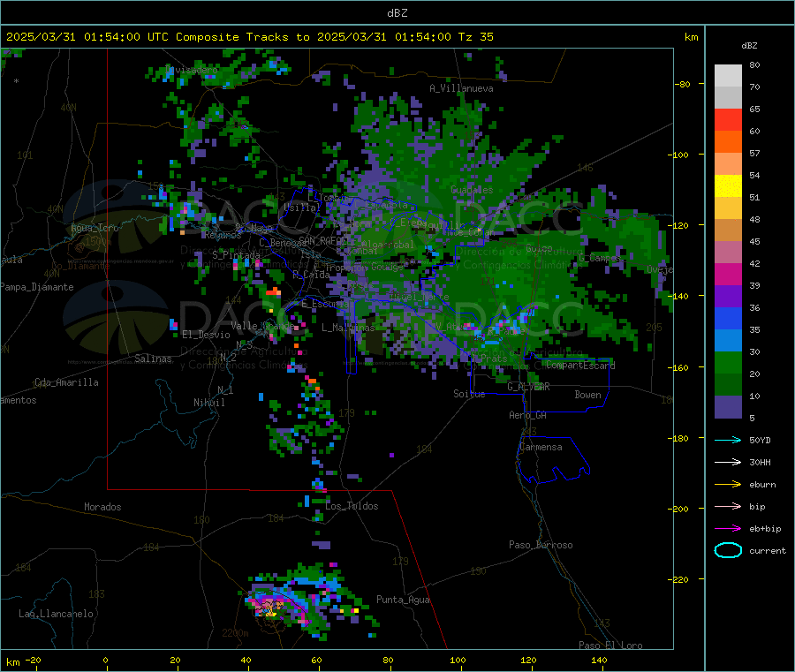Click the 'Los_Toldos' map label
The width and height of the screenshot is (795, 672).
pyautogui.click(x=352, y=506)
